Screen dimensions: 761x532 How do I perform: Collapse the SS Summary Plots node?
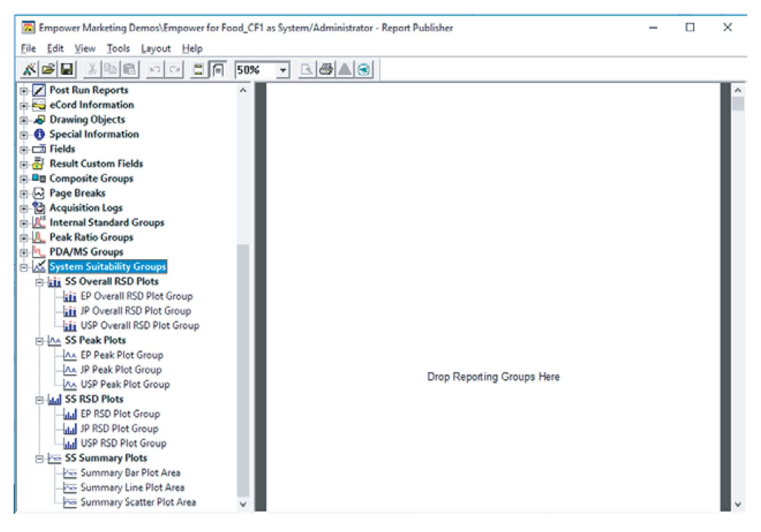point(40,459)
